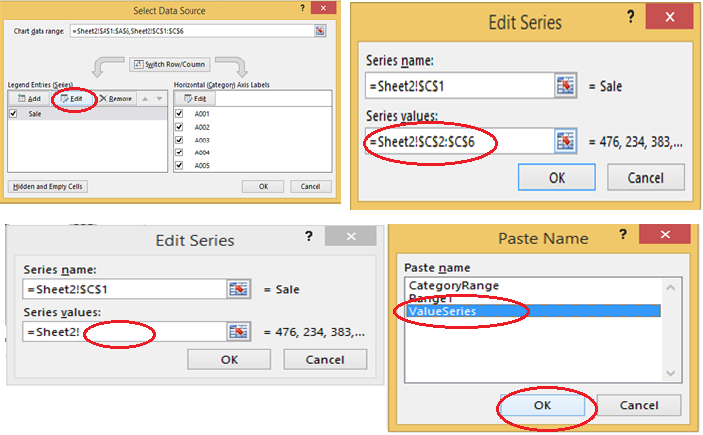Click range picker beside the $C$2:$C$6 series values

[567, 143]
